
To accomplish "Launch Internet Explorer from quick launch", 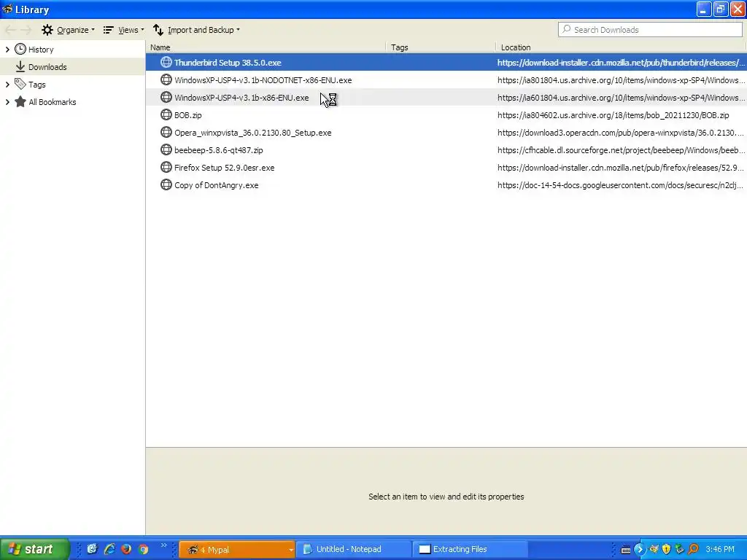I will coord(109,549).
